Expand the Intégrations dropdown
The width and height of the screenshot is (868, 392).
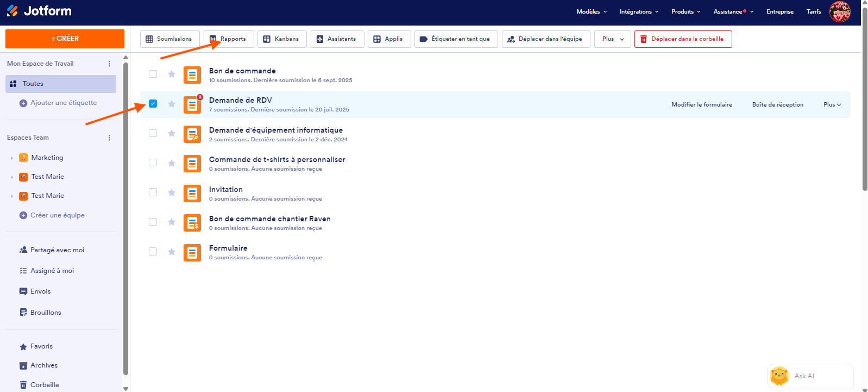pos(639,11)
